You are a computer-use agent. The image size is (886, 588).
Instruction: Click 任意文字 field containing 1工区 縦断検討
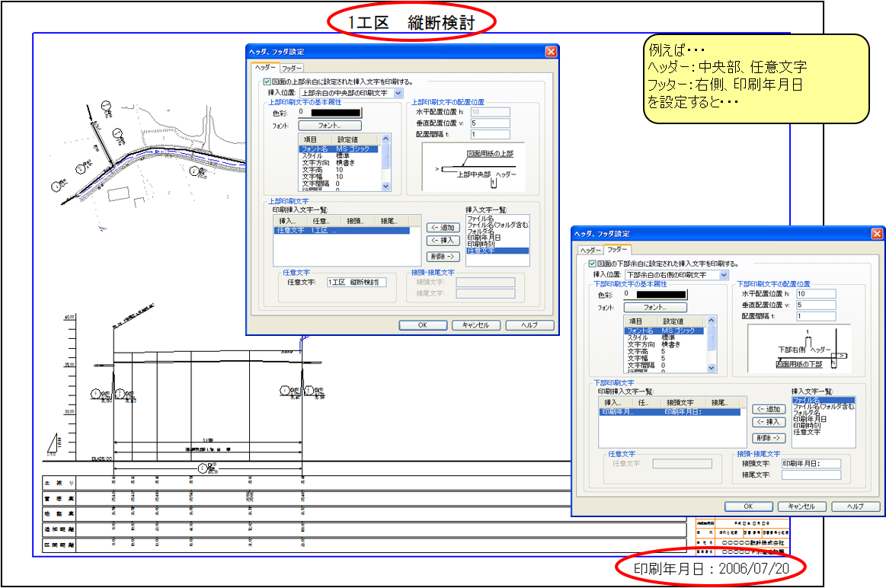click(357, 282)
